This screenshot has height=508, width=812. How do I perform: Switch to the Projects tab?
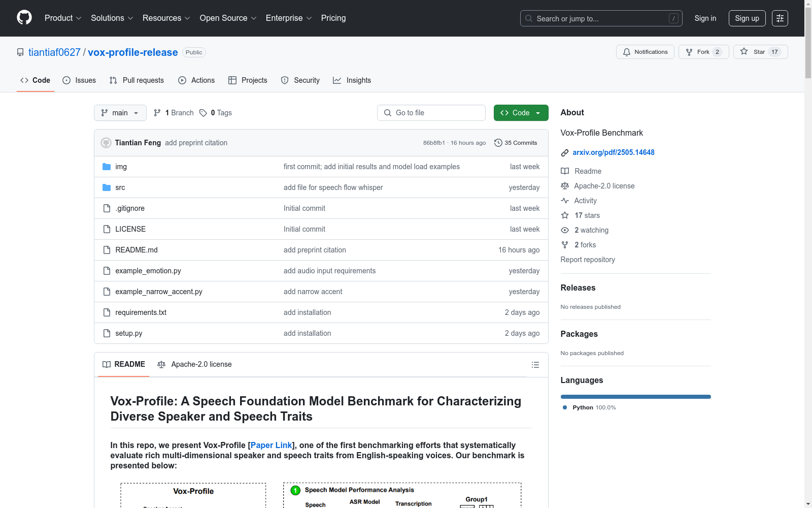point(248,80)
